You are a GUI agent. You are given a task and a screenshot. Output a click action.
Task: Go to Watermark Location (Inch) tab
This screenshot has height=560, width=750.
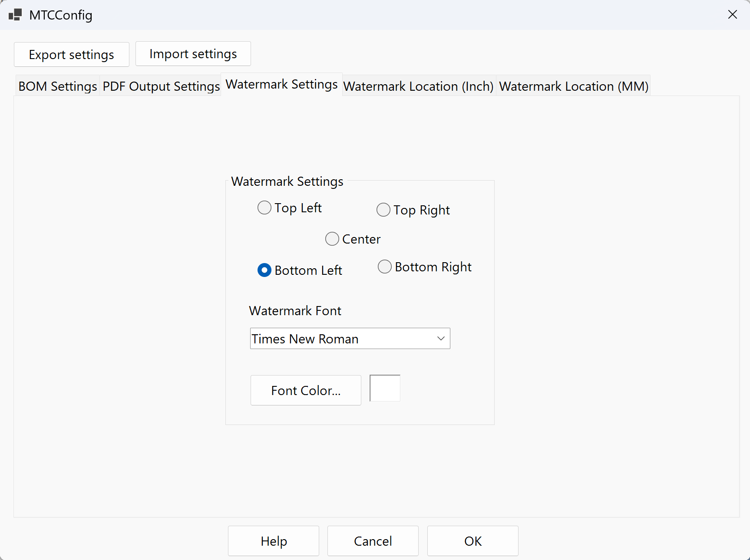click(x=419, y=86)
